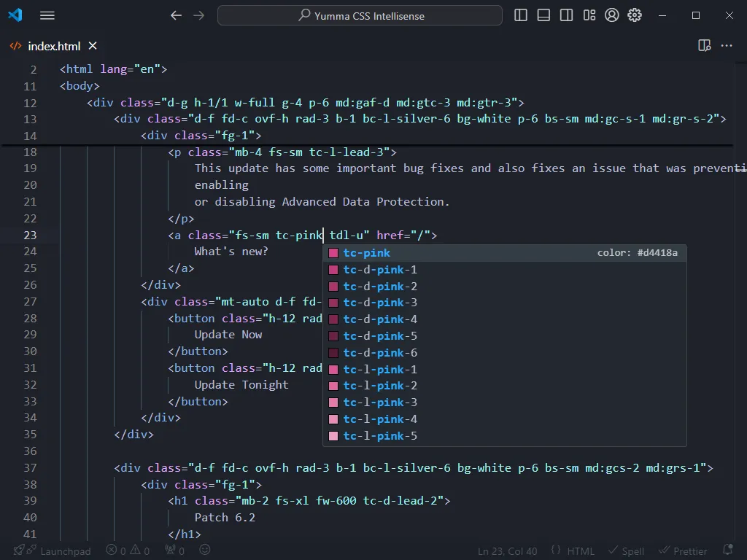Choose tc-l-pink-5 from the suggestion list
This screenshot has height=560, width=747.
(x=505, y=436)
